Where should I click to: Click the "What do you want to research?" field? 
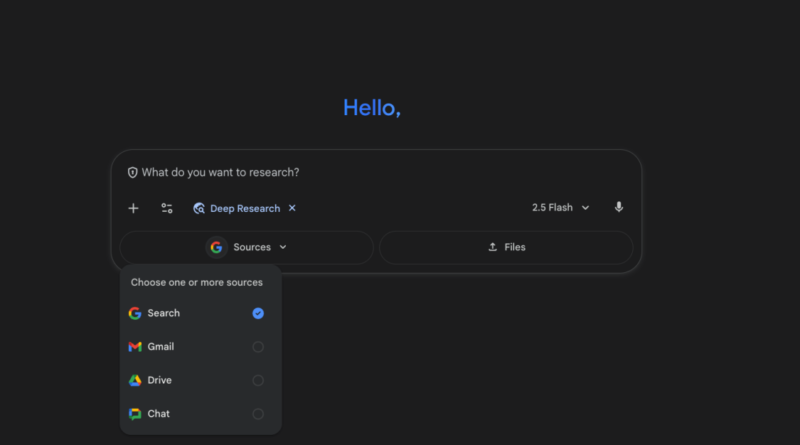pyautogui.click(x=380, y=172)
